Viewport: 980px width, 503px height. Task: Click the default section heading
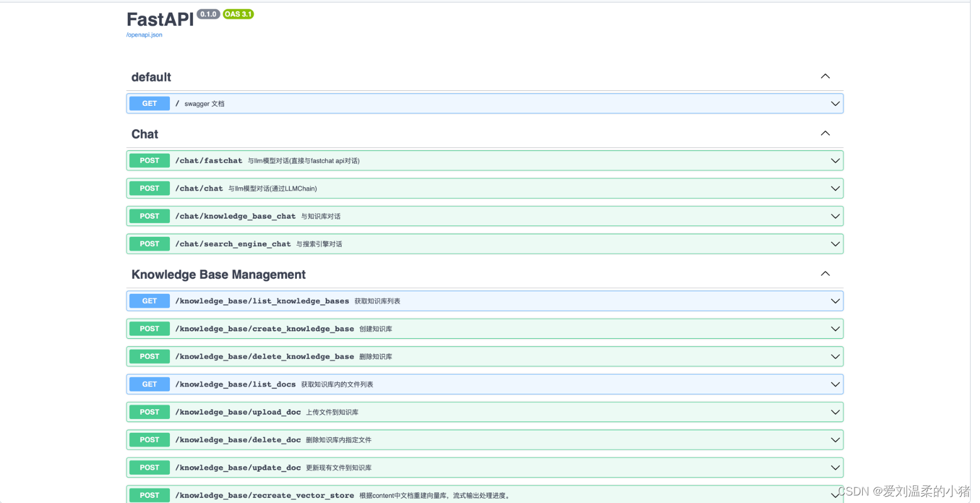point(151,77)
